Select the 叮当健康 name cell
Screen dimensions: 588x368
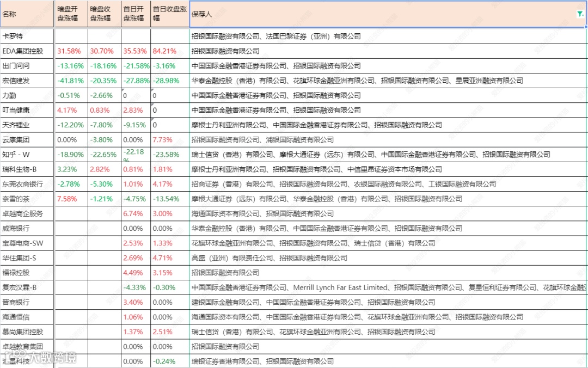tap(27, 111)
